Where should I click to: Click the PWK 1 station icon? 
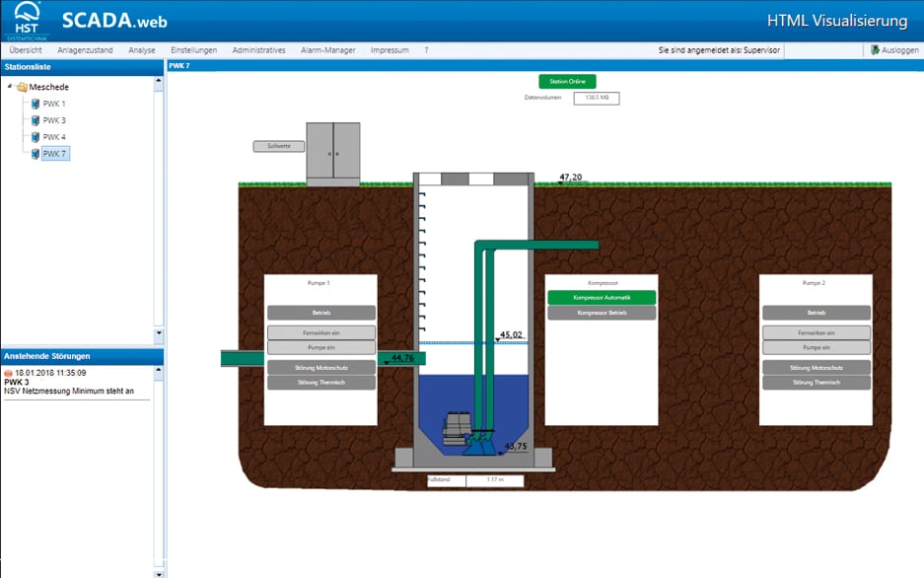click(36, 104)
